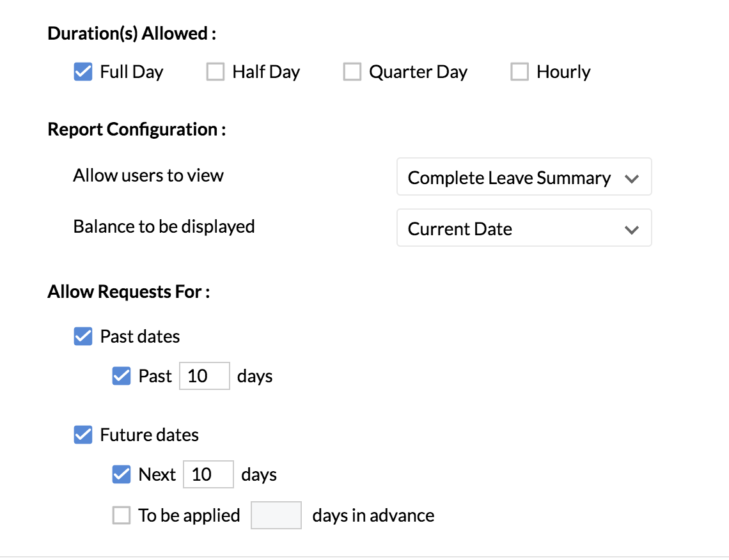Image resolution: width=729 pixels, height=560 pixels.
Task: Uncheck the Full Day checkbox
Action: [x=83, y=72]
